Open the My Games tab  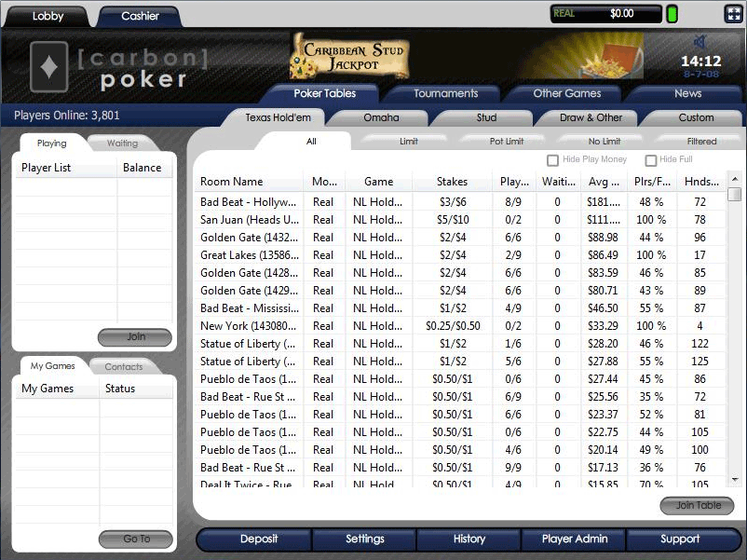click(52, 366)
